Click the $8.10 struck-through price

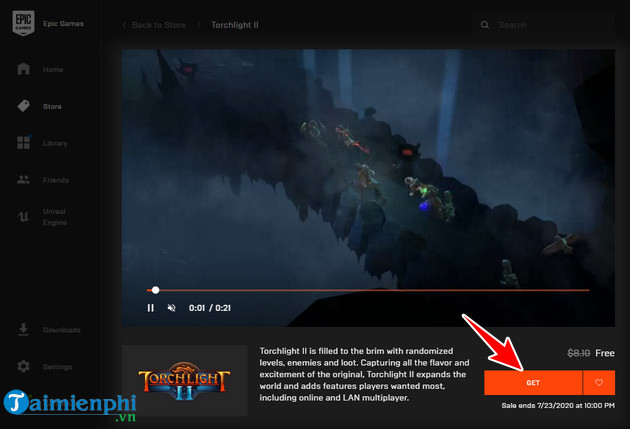(x=578, y=353)
